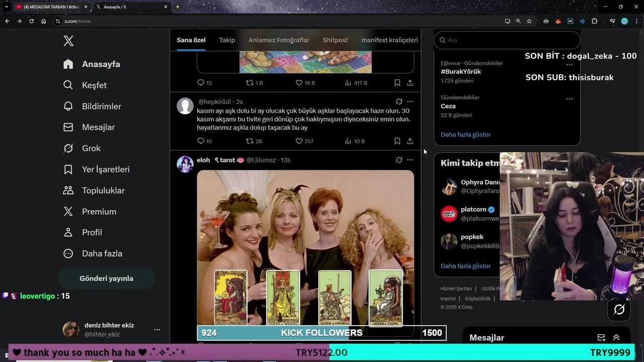Open Erişilebilirlik footer link
The image size is (644, 362).
coord(478,299)
